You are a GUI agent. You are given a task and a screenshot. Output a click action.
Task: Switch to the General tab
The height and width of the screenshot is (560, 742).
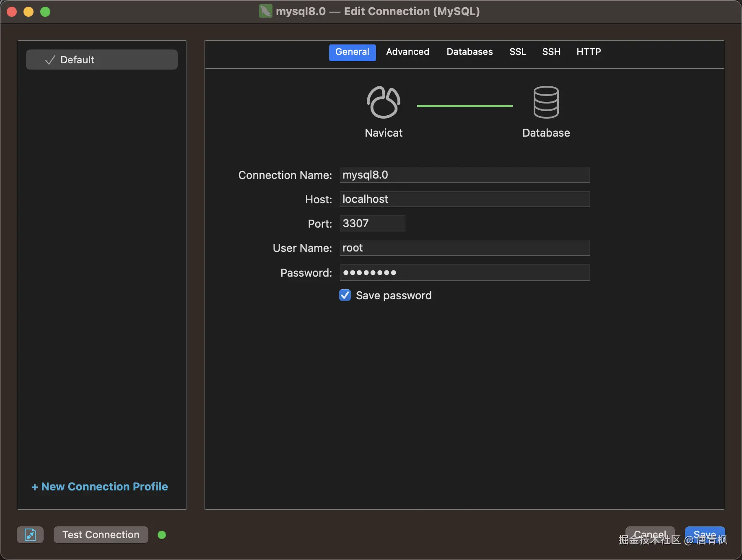coord(352,52)
